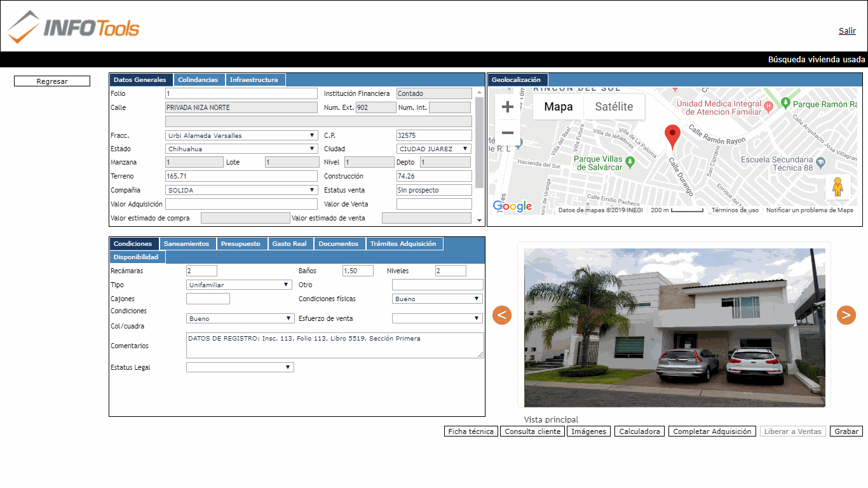Open the Estado dropdown showing Chihuahua
Screen dimensions: 868x488
[241, 149]
